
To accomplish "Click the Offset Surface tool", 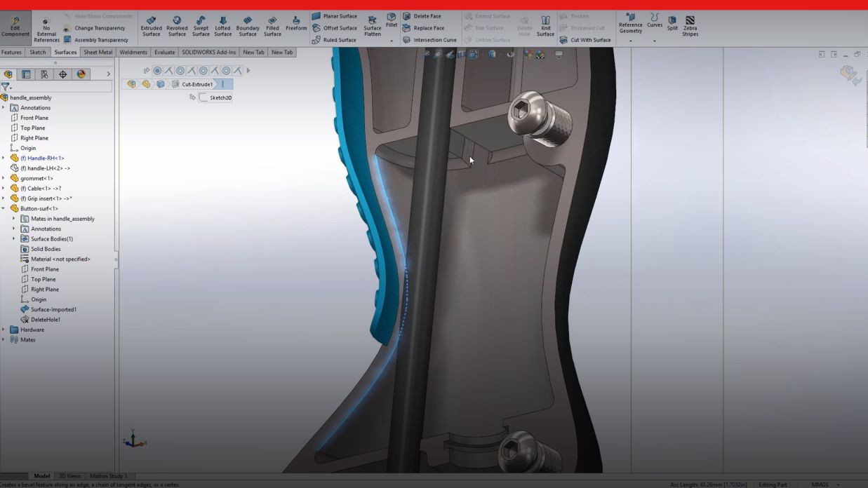I will click(x=335, y=28).
